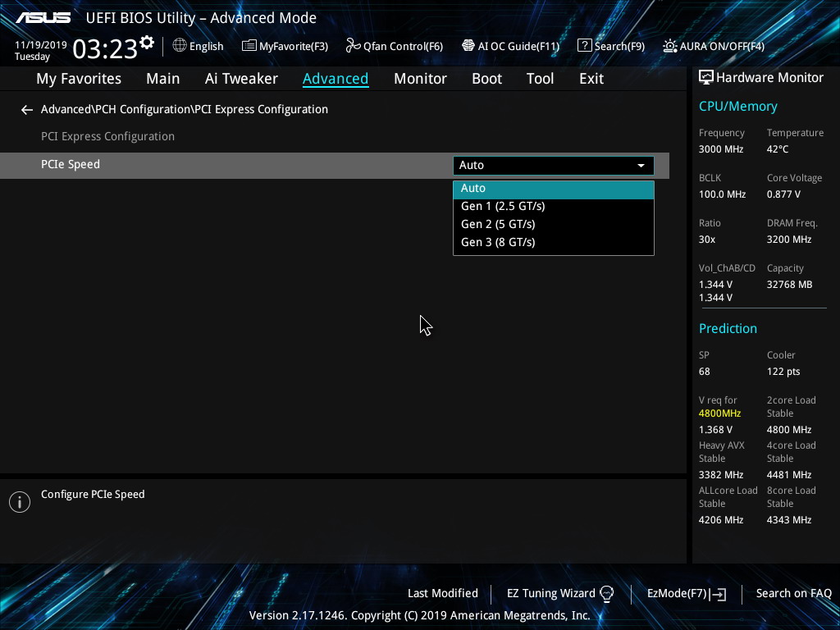This screenshot has width=840, height=630.
Task: Open MyFavorite(F3) list icon
Action: tap(249, 46)
